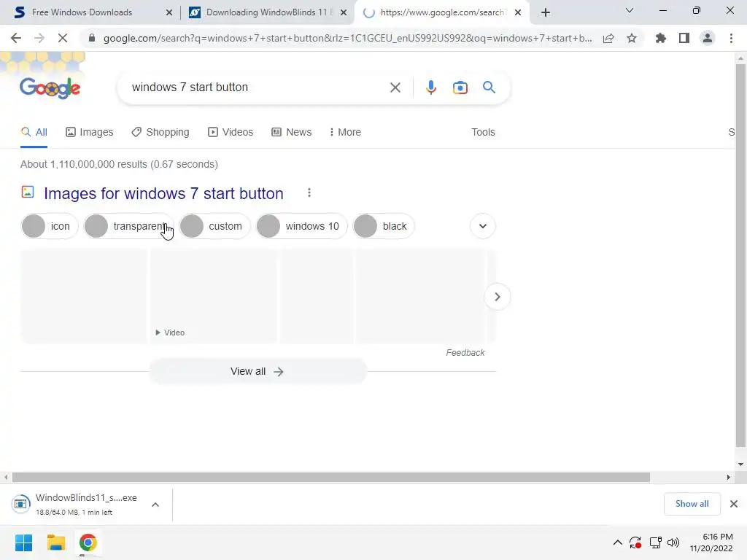747x560 pixels.
Task: Start voice search with the microphone
Action: pos(430,87)
